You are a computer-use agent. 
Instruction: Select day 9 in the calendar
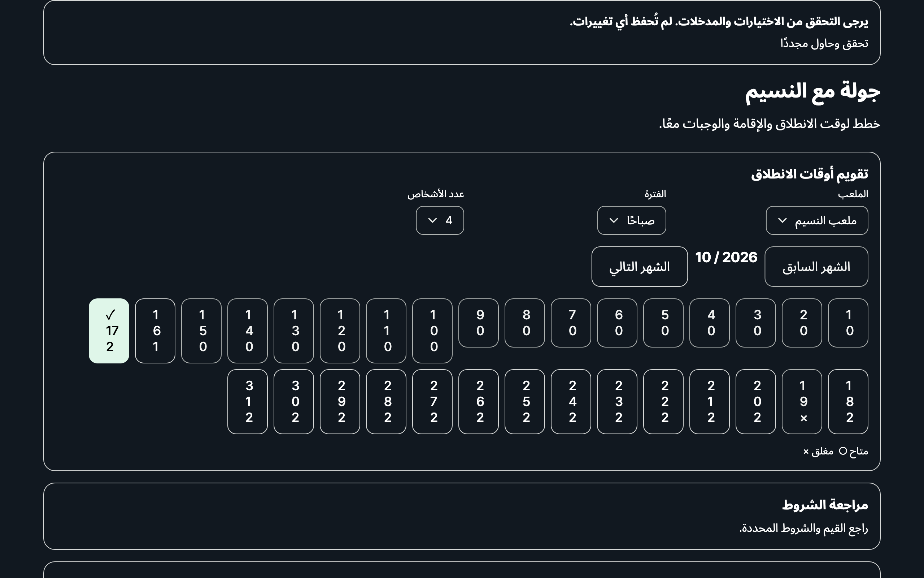pyautogui.click(x=478, y=323)
